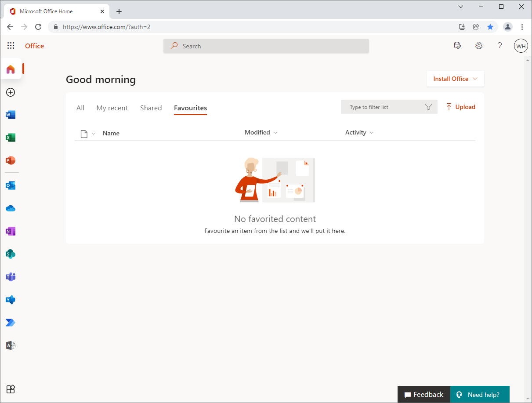This screenshot has height=403, width=532.
Task: Open the Chrome profile icon
Action: tap(508, 27)
